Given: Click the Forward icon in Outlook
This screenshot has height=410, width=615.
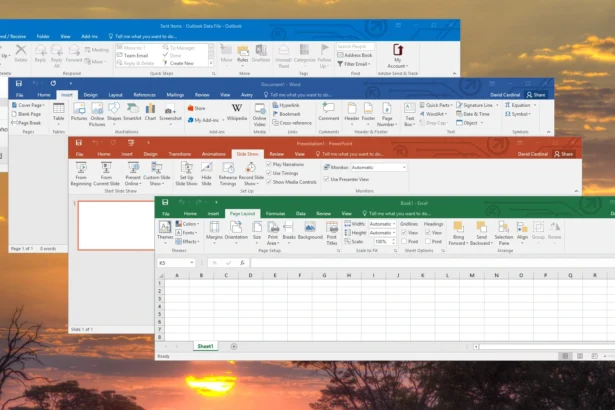Looking at the screenshot, I should [73, 54].
